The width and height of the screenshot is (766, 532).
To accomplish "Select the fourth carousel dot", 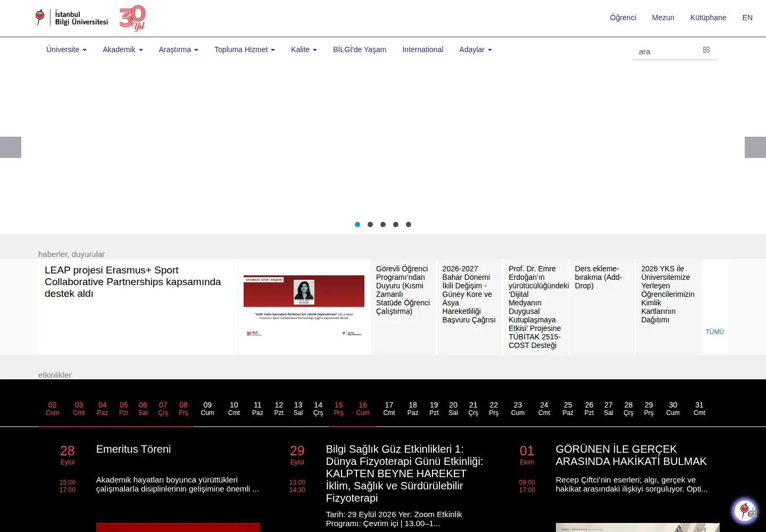I will point(396,225).
